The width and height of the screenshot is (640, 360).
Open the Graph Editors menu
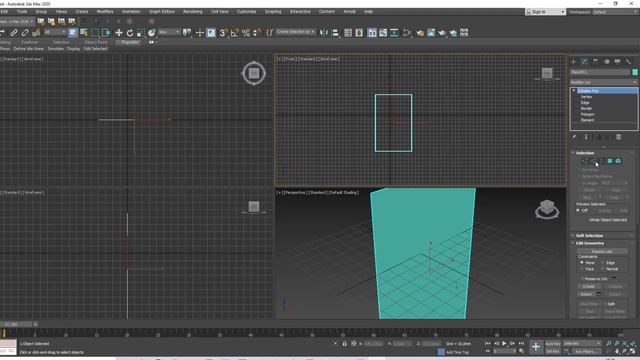click(x=162, y=11)
